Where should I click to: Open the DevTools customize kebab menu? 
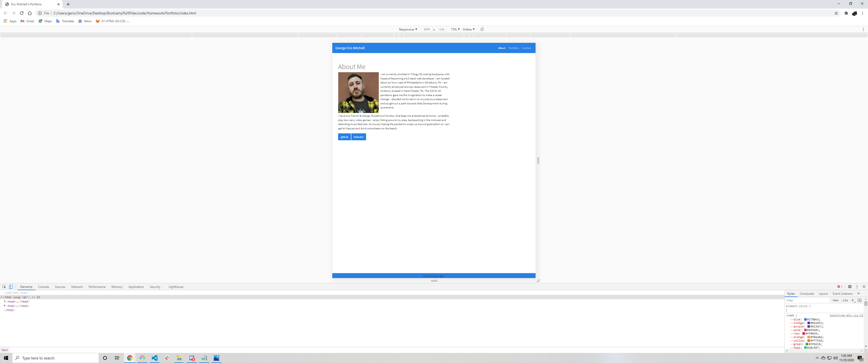click(857, 287)
